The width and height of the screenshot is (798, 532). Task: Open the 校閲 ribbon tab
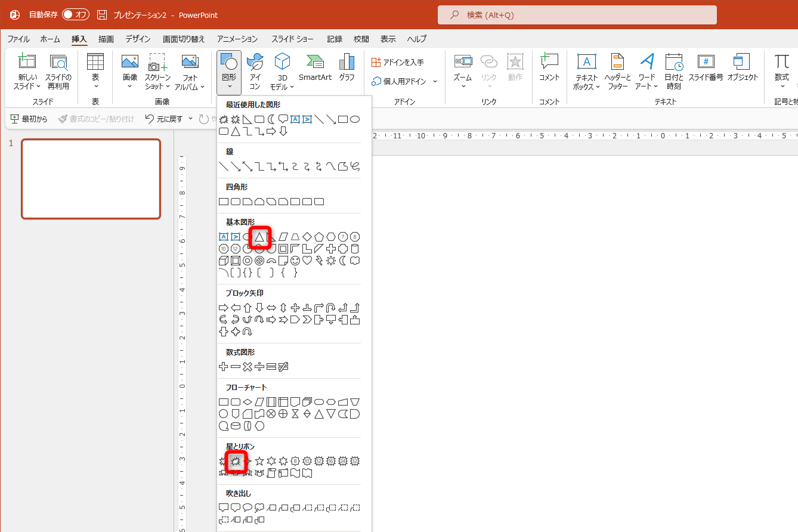point(361,39)
